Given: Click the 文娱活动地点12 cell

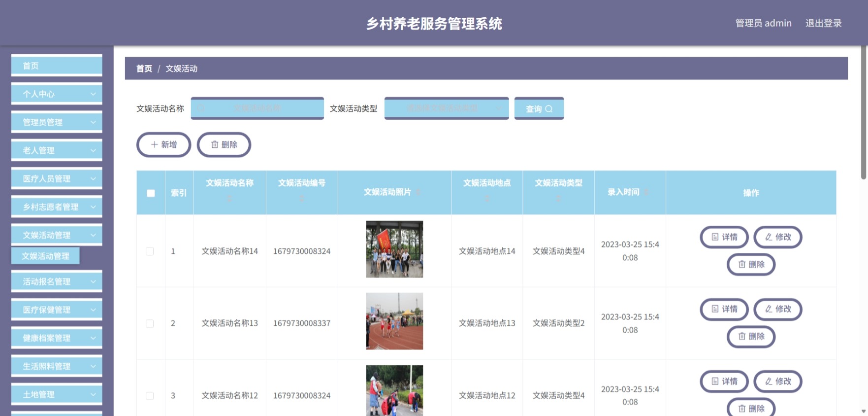Looking at the screenshot, I should click(487, 396).
